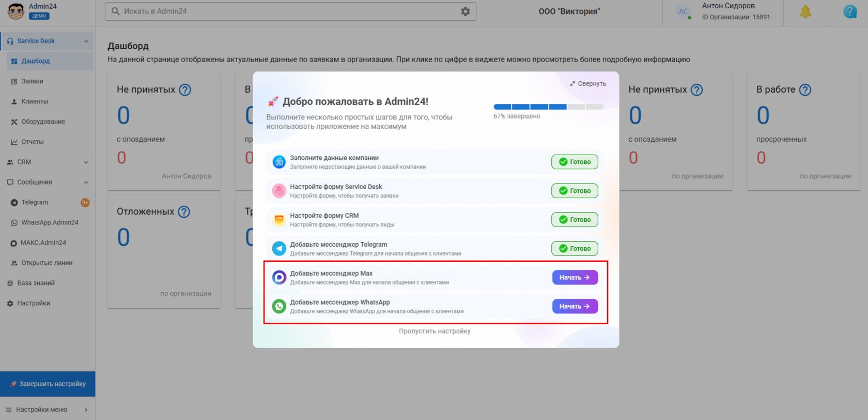Click the AC user avatar

(684, 11)
